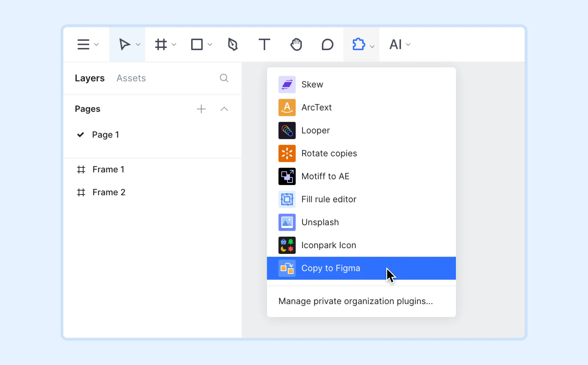Click the Fill rule editor icon
Screen dimensions: 588x365
[287, 199]
